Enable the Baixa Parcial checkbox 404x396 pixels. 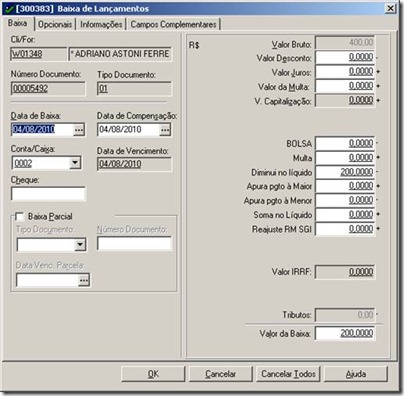pos(20,217)
